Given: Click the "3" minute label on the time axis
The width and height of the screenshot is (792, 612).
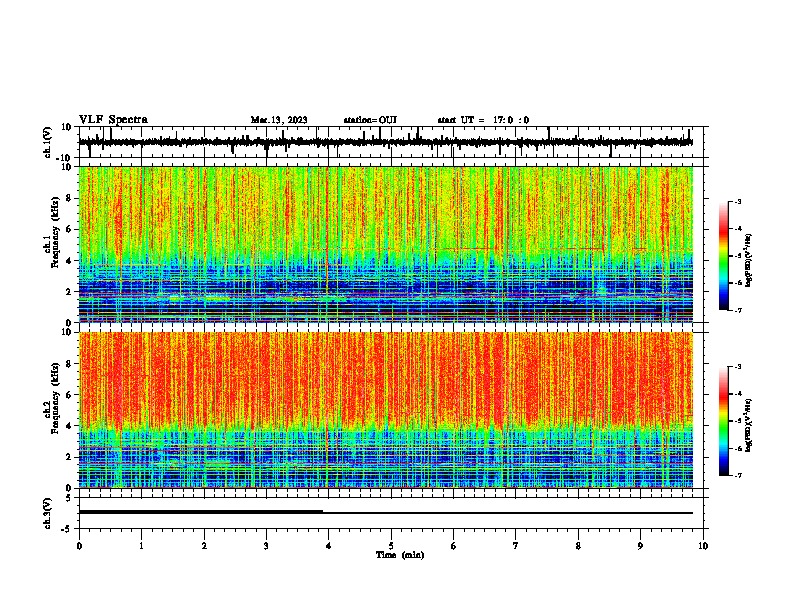Looking at the screenshot, I should [x=266, y=546].
